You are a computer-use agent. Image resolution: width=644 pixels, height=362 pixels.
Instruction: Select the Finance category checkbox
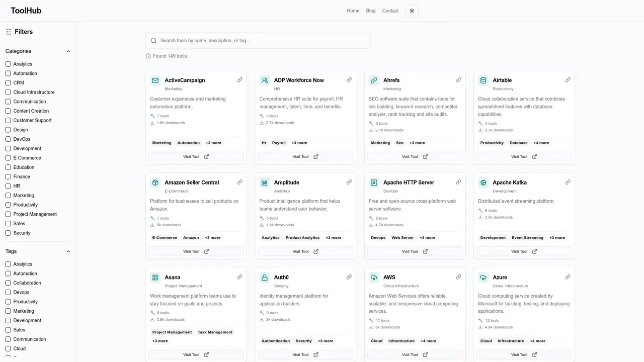tap(8, 176)
